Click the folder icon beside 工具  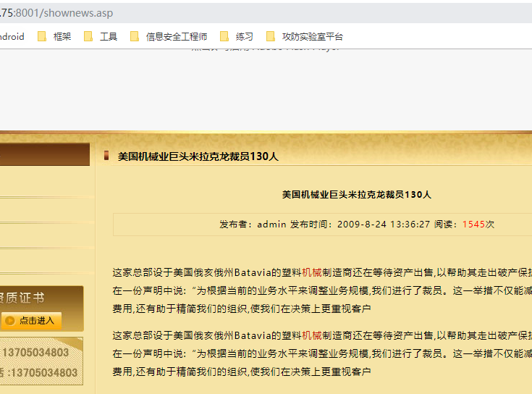(88, 36)
